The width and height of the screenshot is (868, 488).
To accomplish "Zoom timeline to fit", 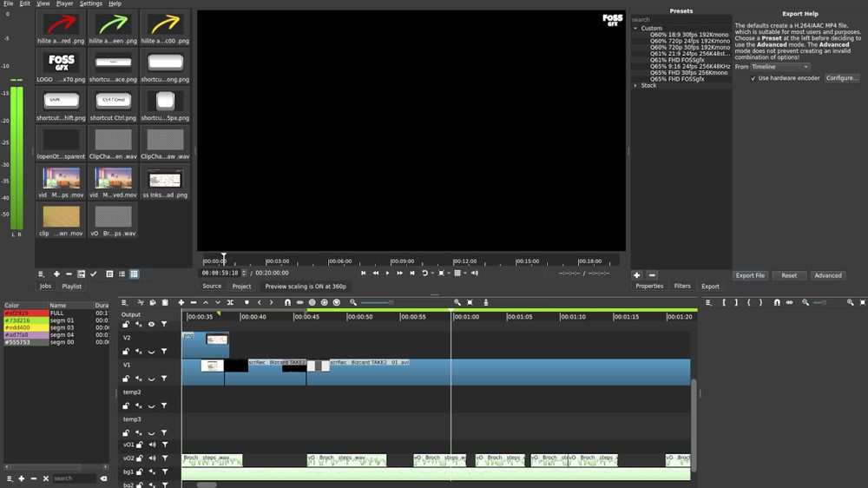I will [470, 302].
